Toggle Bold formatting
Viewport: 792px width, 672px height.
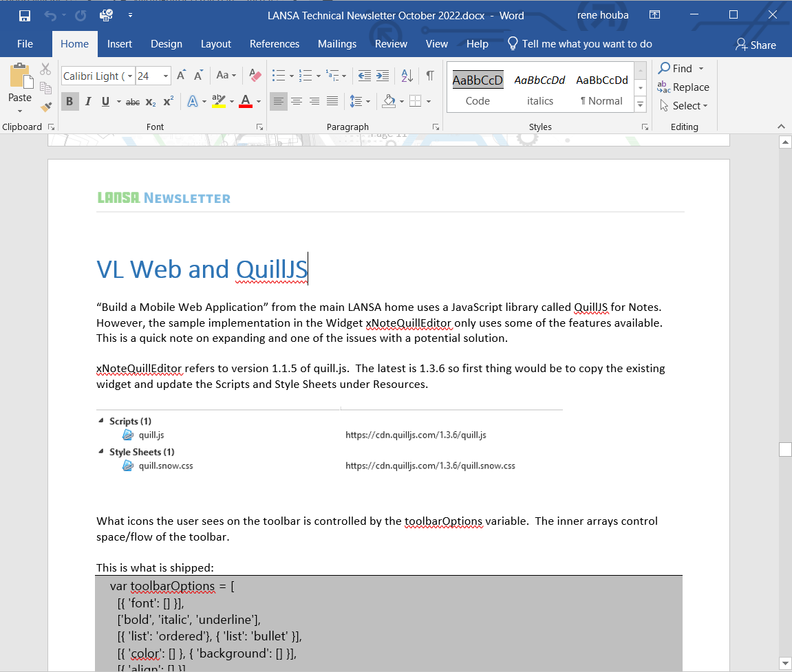tap(69, 102)
